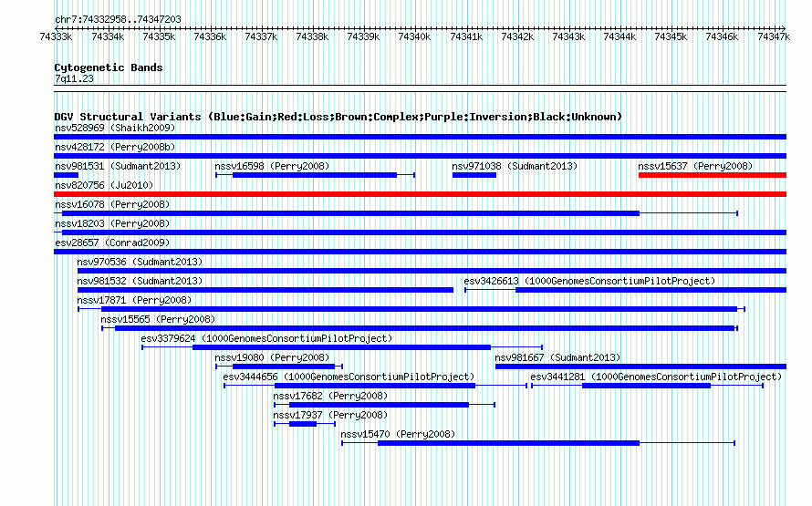Open nssv15470 (Perry2008) label
Viewport: 812px width, 506px height.
click(398, 434)
